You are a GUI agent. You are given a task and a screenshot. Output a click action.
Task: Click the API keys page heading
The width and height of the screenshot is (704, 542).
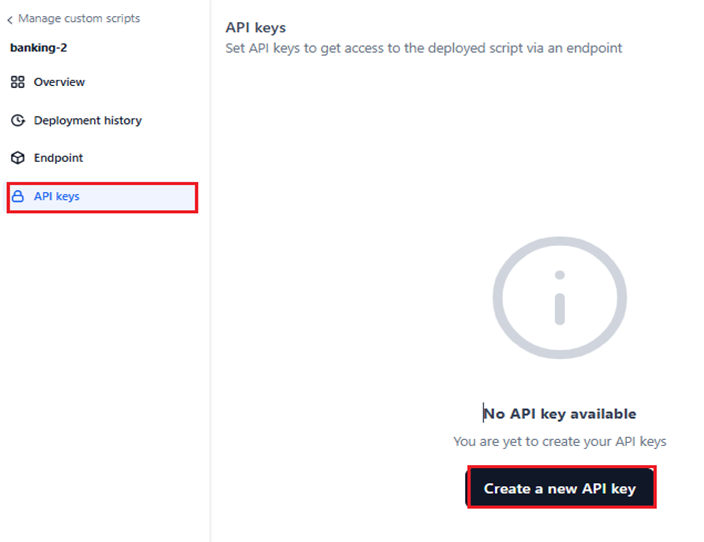[256, 28]
